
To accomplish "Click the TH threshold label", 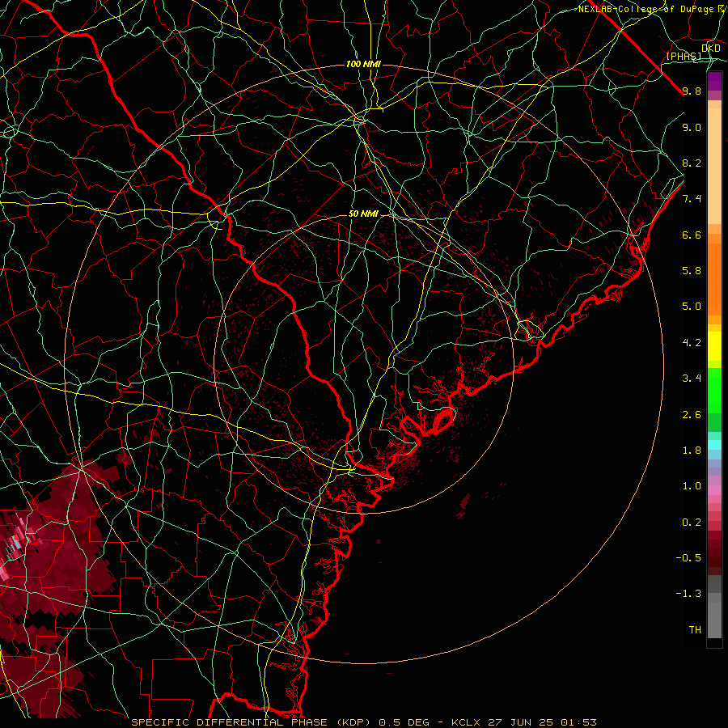I will coord(695,630).
